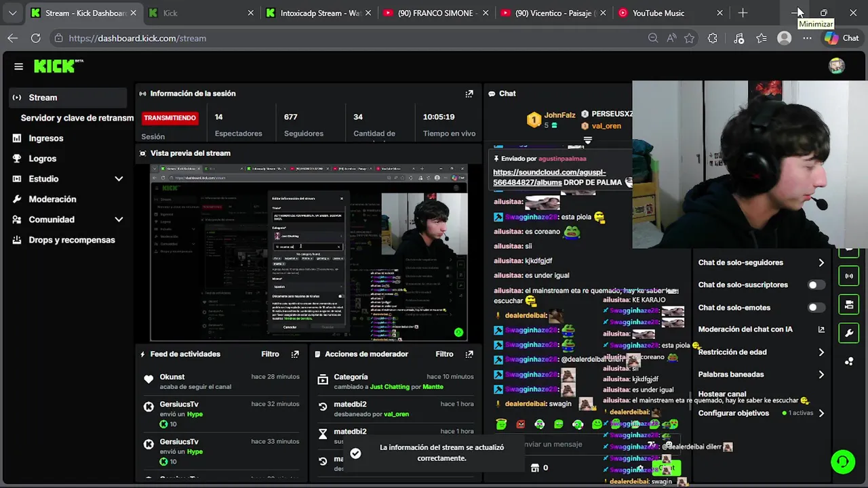868x488 pixels.
Task: Toggle Chat de solo-suscriptores switch
Action: click(x=816, y=285)
